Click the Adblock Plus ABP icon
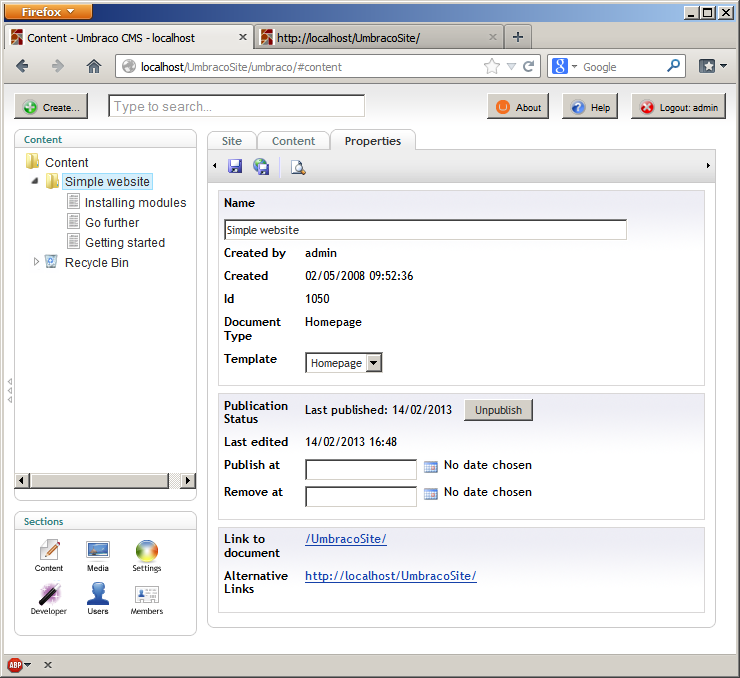This screenshot has height=678, width=740. (15, 665)
